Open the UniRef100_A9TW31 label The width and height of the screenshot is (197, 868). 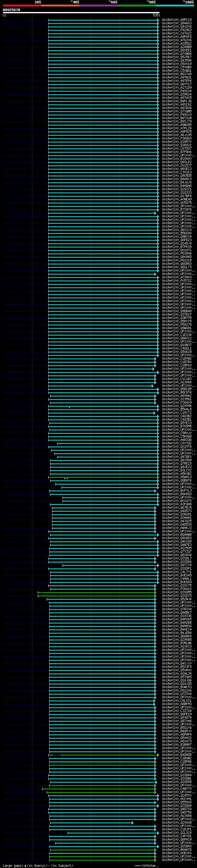coord(177,78)
